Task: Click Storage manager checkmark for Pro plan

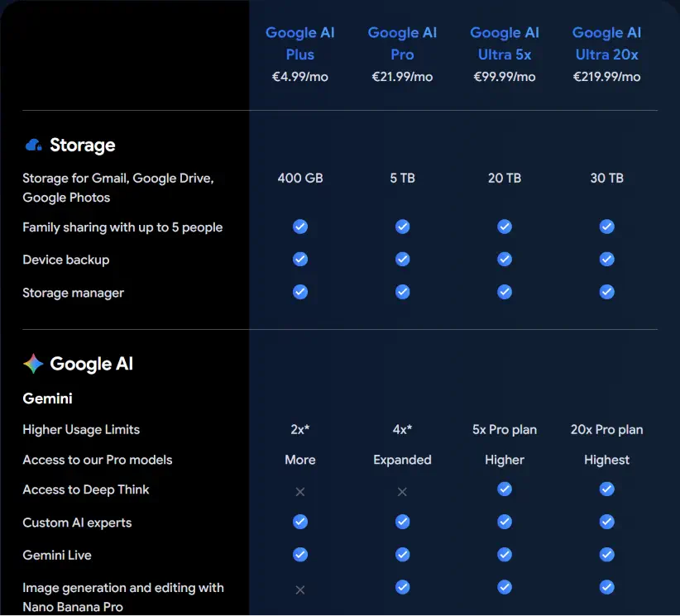Action: (402, 292)
